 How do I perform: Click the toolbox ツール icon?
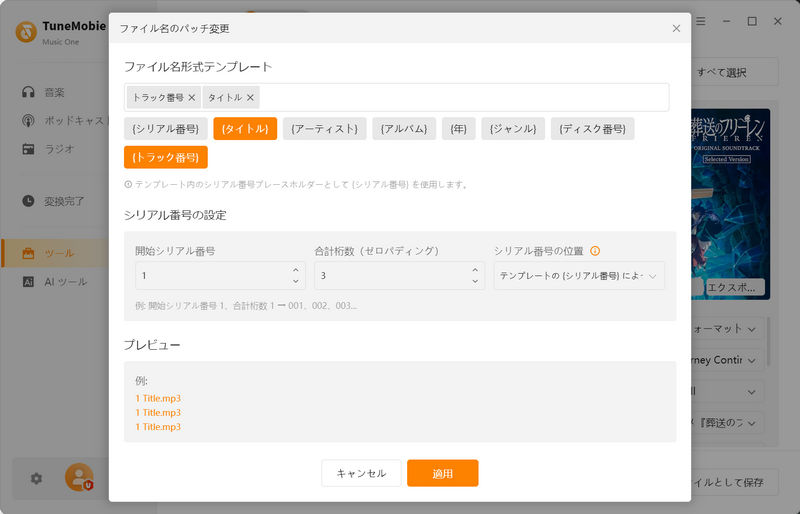(28, 253)
